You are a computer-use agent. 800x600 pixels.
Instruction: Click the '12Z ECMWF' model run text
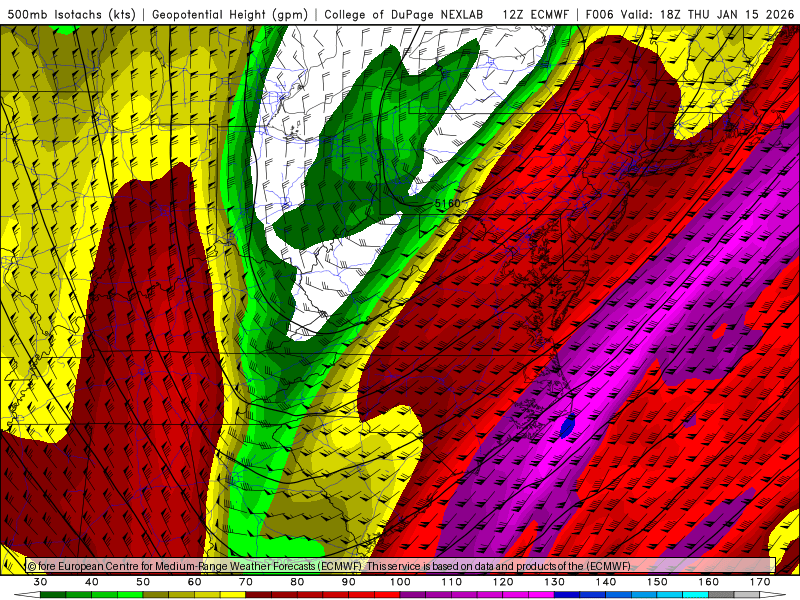[x=535, y=14]
